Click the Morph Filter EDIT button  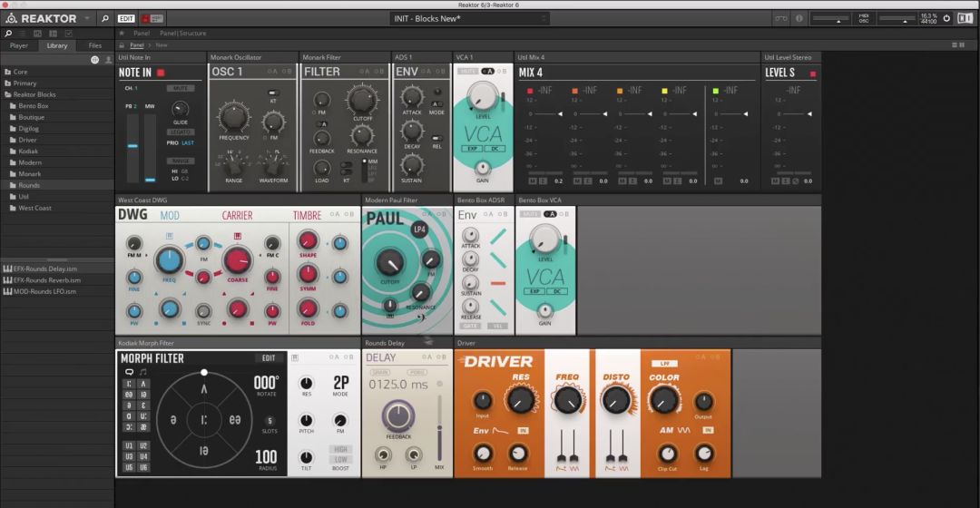pyautogui.click(x=269, y=358)
